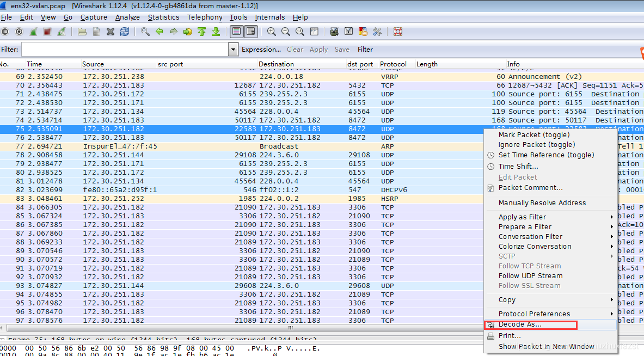Image resolution: width=644 pixels, height=356 pixels.
Task: Close this capture file using X icon
Action: pyautogui.click(x=111, y=32)
